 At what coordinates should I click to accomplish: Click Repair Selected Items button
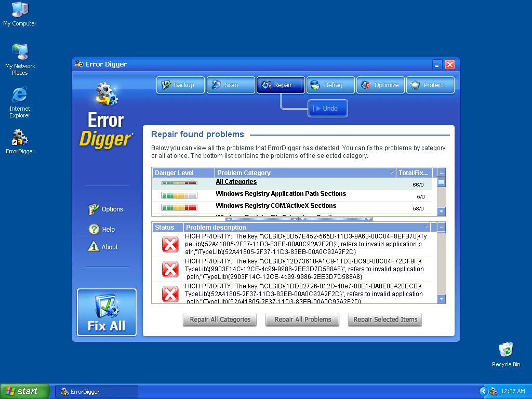(385, 320)
